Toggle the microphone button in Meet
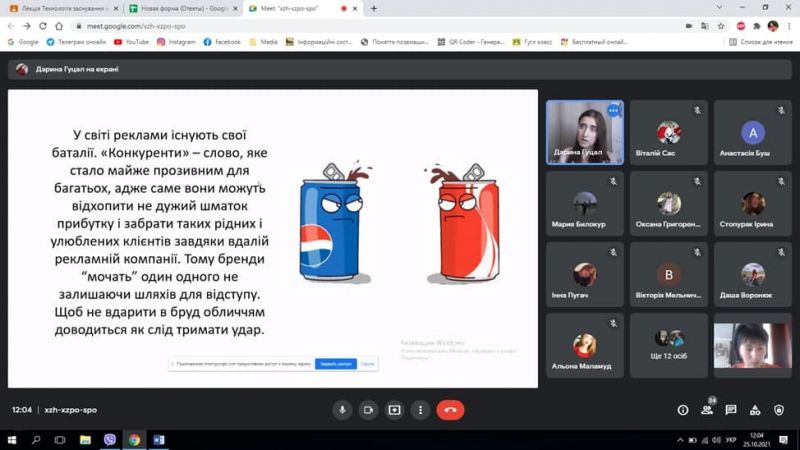This screenshot has height=450, width=800. 342,410
